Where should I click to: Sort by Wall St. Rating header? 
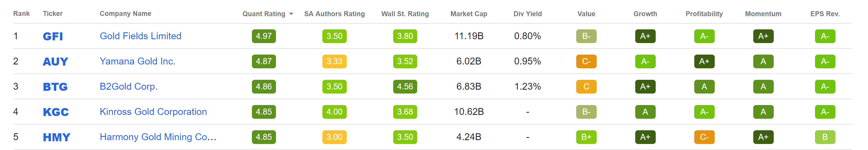pyautogui.click(x=405, y=14)
